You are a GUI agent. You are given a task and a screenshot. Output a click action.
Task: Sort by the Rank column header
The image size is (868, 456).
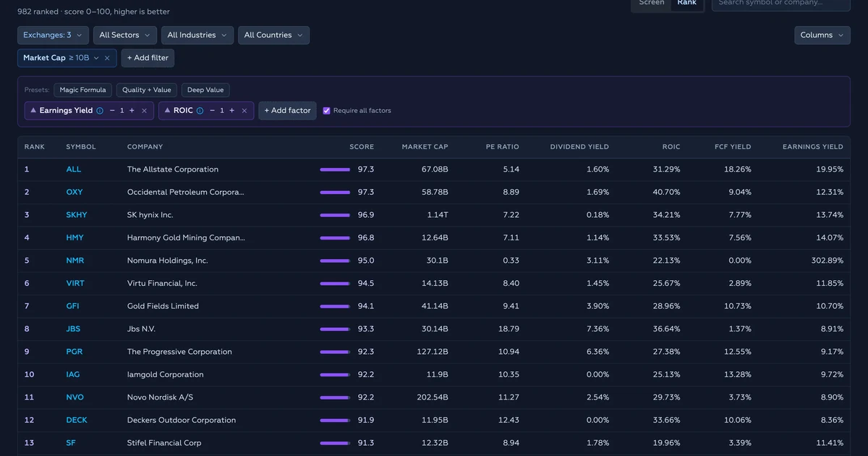(x=34, y=147)
